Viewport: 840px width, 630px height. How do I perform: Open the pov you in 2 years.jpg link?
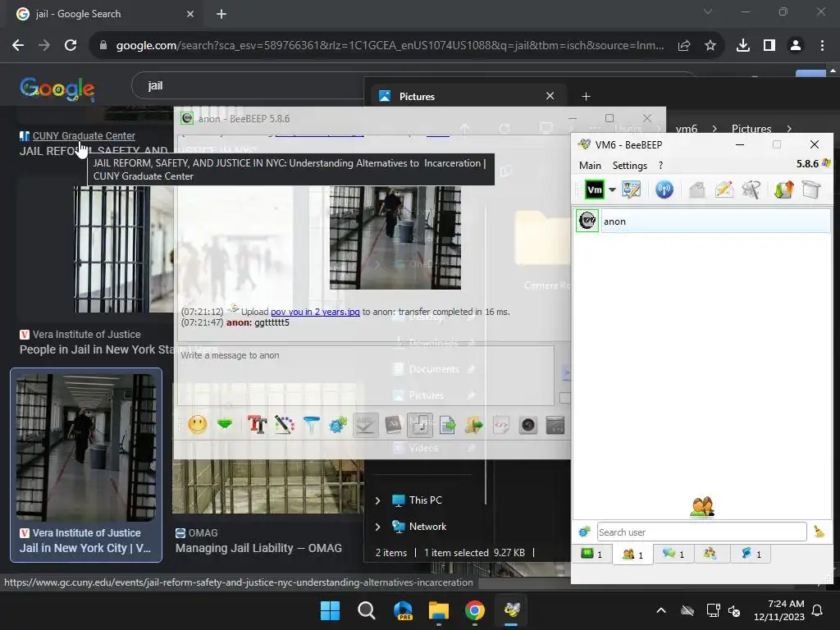tap(315, 312)
